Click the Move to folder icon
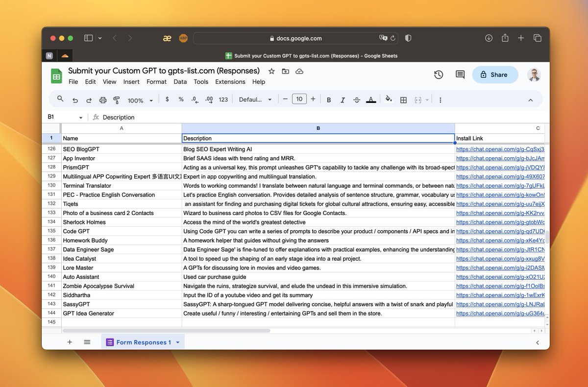The image size is (588, 387). [286, 71]
